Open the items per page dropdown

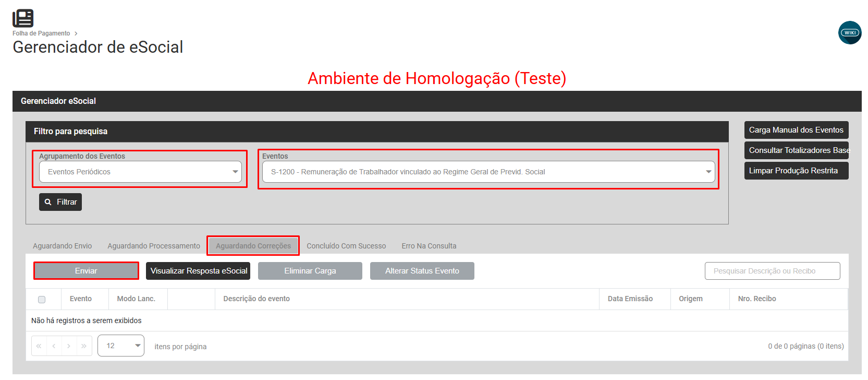point(121,346)
